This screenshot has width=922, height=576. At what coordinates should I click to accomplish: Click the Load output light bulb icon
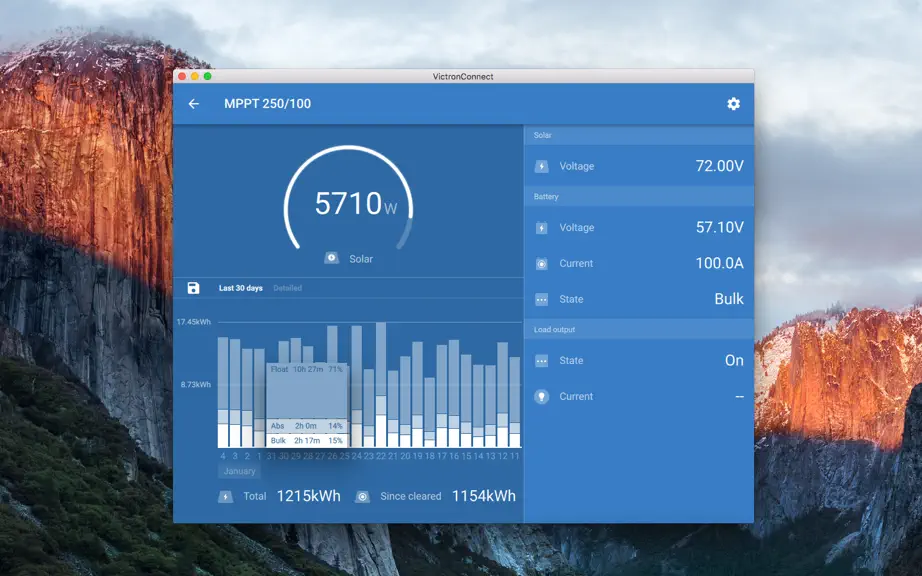pyautogui.click(x=542, y=397)
